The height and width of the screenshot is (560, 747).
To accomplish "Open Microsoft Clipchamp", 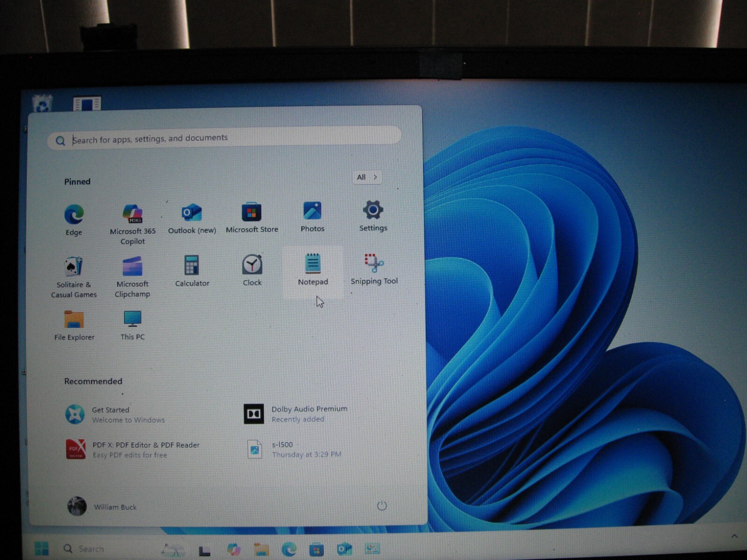I will [x=133, y=277].
